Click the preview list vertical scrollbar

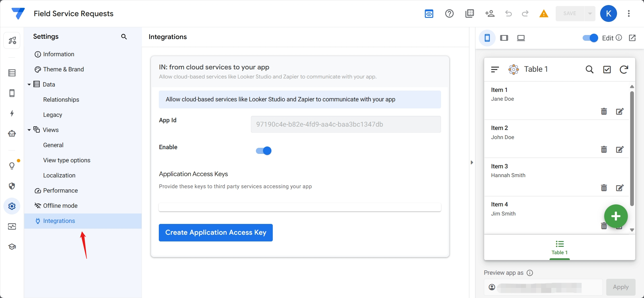click(x=632, y=149)
